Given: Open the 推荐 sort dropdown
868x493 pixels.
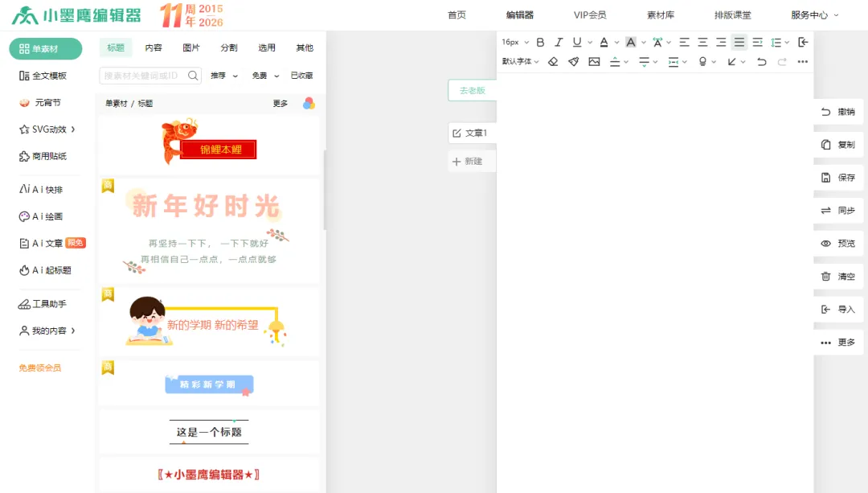Looking at the screenshot, I should click(223, 76).
